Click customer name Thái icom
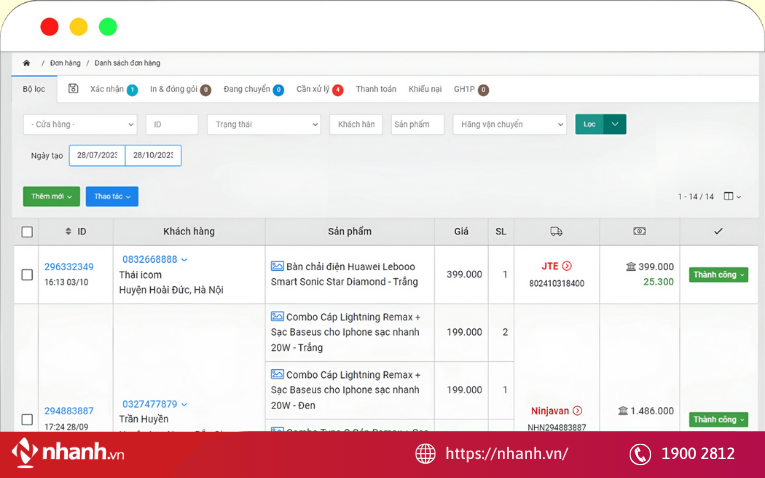765x478 pixels. [141, 275]
